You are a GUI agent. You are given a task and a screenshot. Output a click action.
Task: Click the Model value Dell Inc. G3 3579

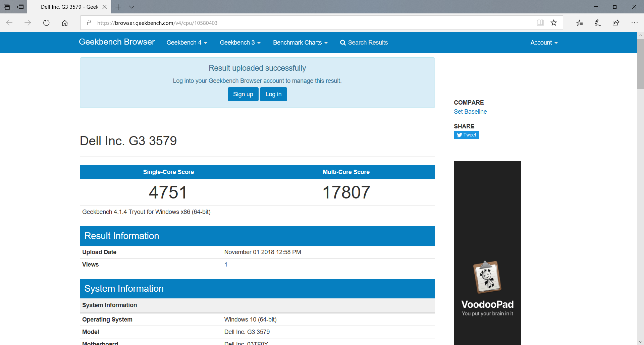pyautogui.click(x=247, y=332)
